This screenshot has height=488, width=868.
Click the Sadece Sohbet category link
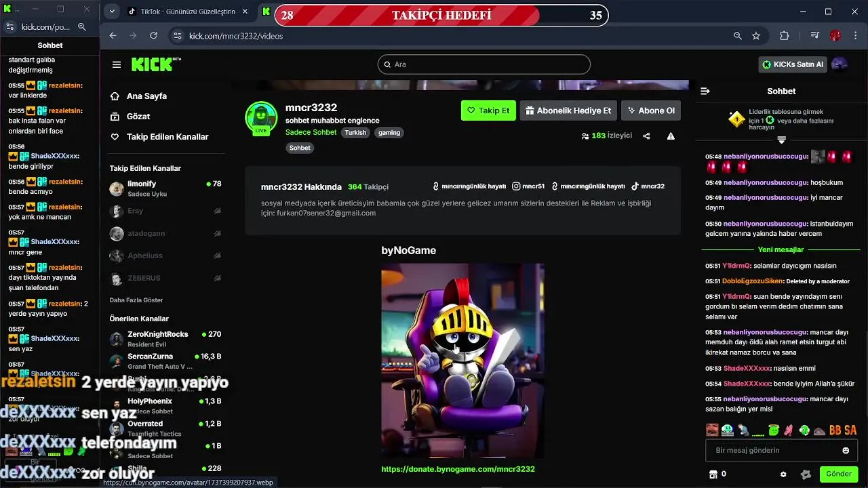click(311, 132)
